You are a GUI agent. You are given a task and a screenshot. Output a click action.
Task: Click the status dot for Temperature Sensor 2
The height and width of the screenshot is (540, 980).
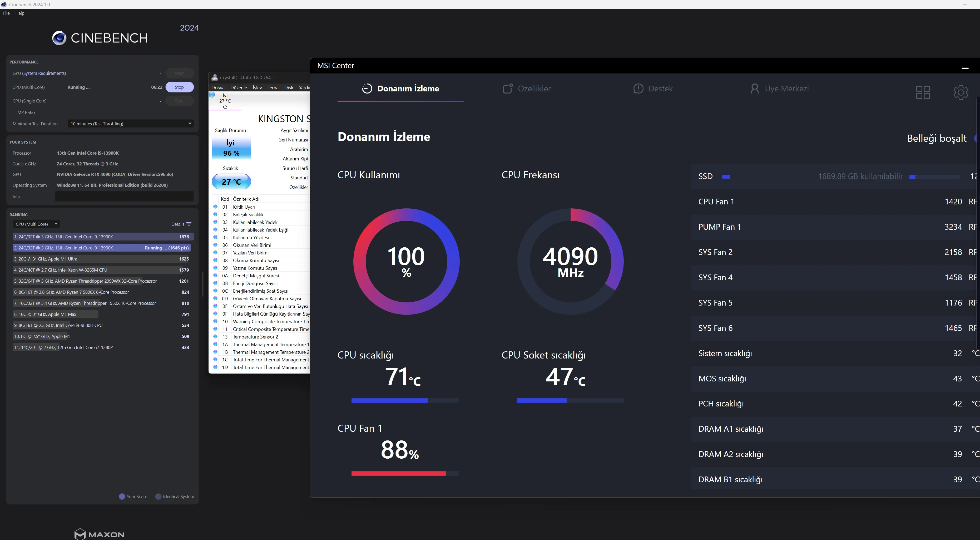[x=215, y=336]
